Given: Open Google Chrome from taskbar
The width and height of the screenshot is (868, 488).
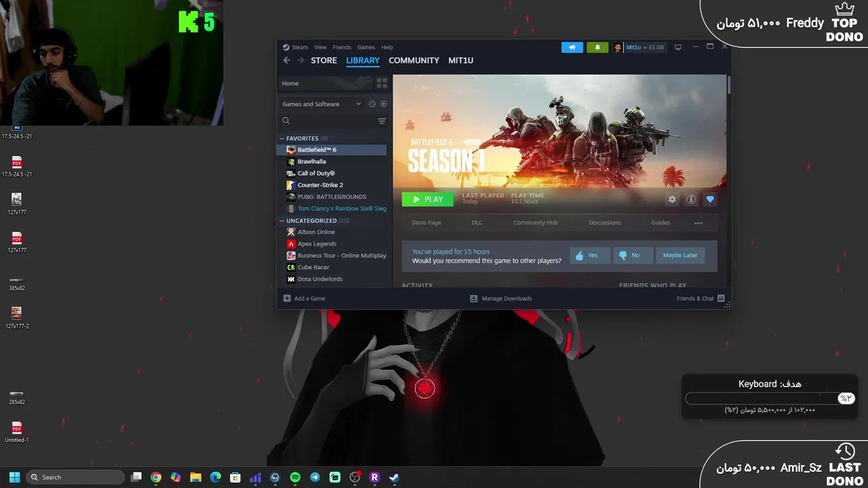Looking at the screenshot, I should coord(156,477).
